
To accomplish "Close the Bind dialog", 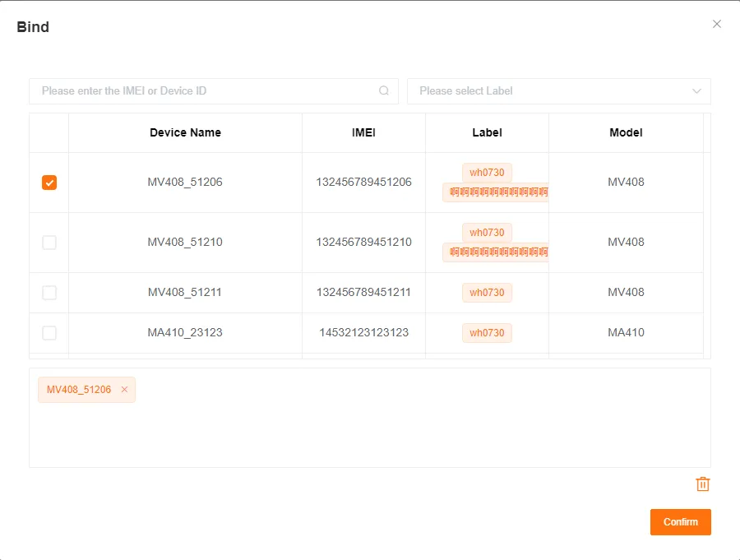I will (x=716, y=24).
